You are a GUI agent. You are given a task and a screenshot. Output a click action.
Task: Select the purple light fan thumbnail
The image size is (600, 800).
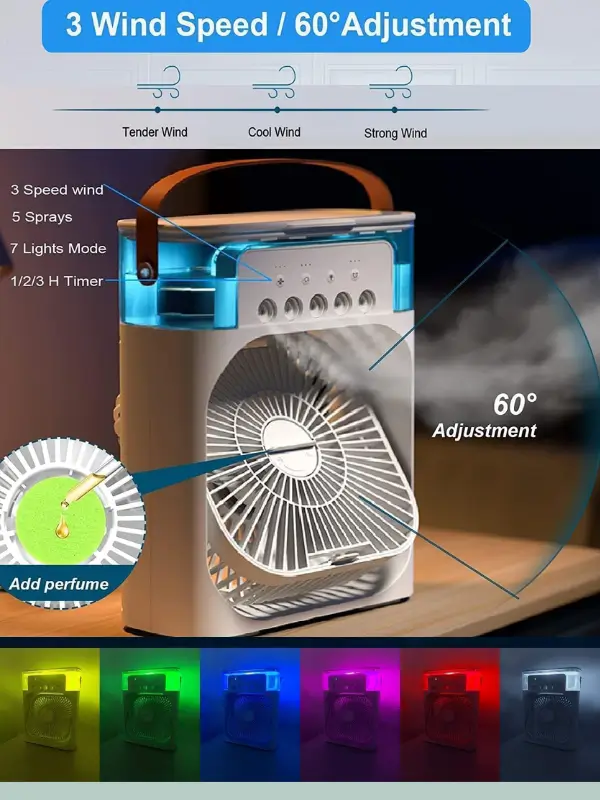(350, 715)
